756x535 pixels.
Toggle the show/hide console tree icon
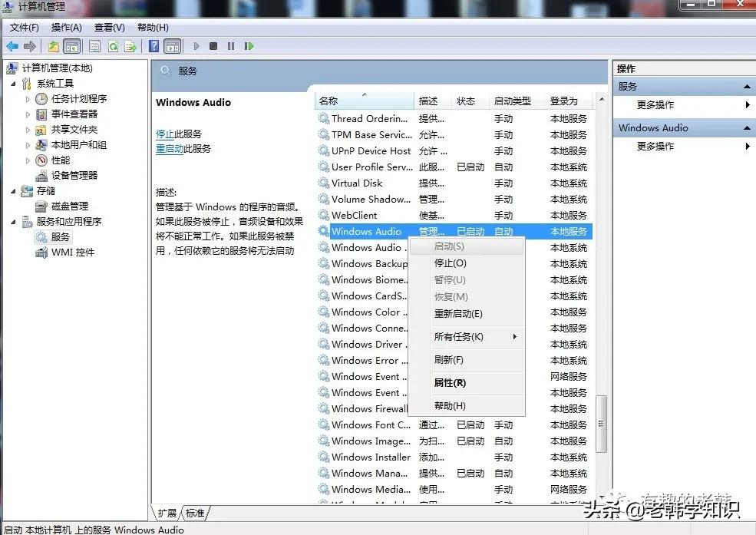pyautogui.click(x=71, y=46)
